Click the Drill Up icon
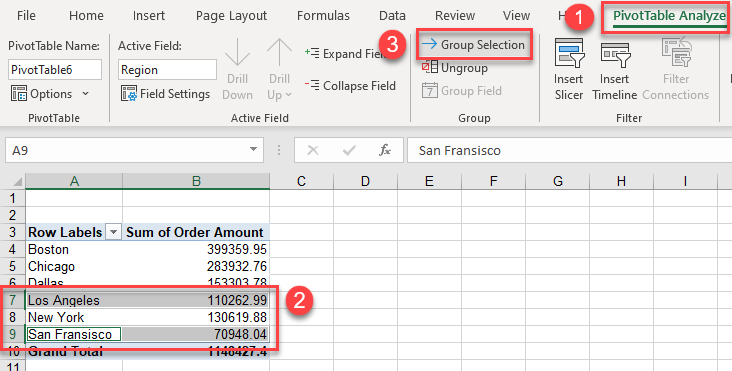Viewport: 732px width, 371px height. (279, 52)
